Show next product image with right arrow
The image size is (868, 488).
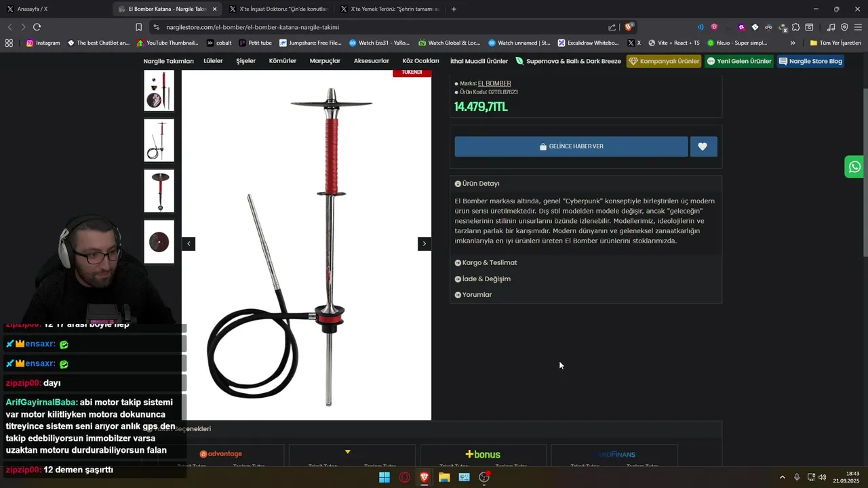click(x=425, y=243)
